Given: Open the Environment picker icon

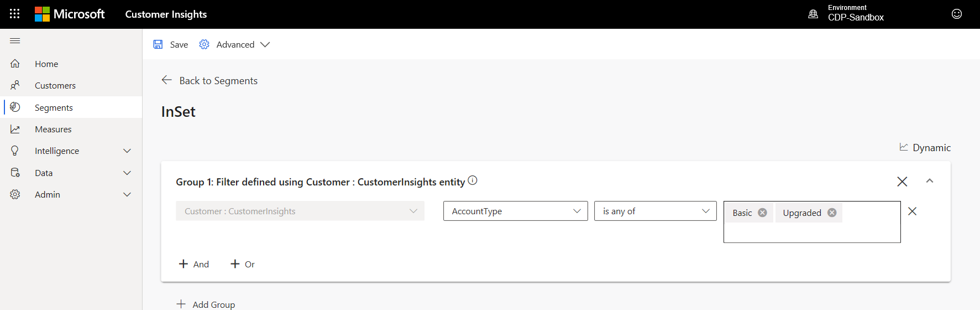Looking at the screenshot, I should pyautogui.click(x=813, y=14).
